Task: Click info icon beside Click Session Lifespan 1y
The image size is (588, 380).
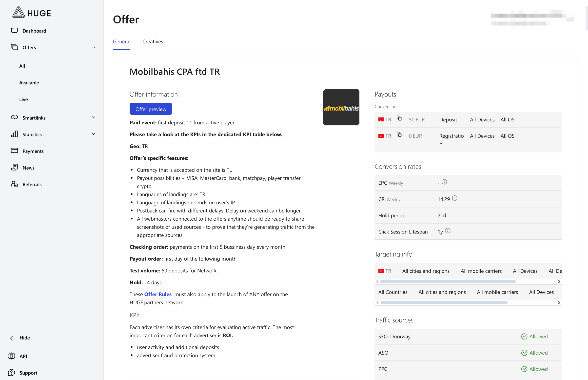Action: click(448, 231)
